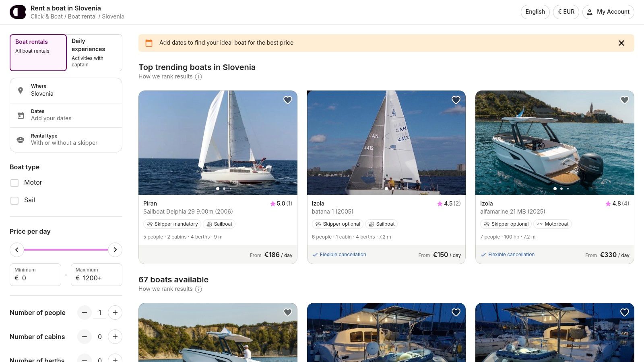Image resolution: width=644 pixels, height=362 pixels.
Task: Open the English language selector
Action: (x=535, y=12)
